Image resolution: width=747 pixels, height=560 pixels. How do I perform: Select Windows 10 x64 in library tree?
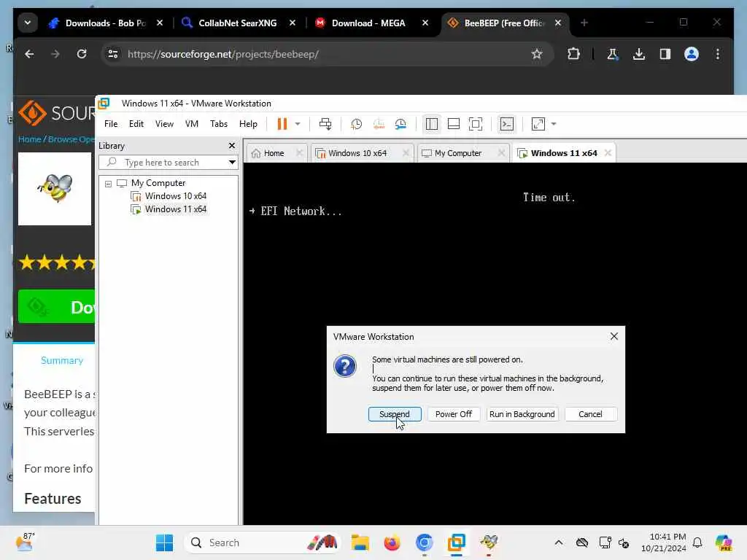175,195
